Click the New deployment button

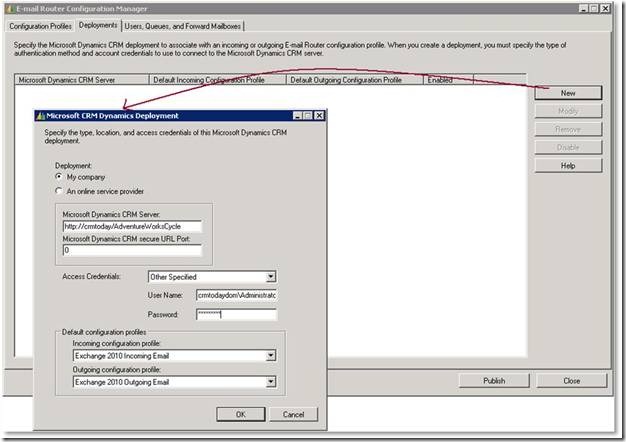click(x=568, y=93)
